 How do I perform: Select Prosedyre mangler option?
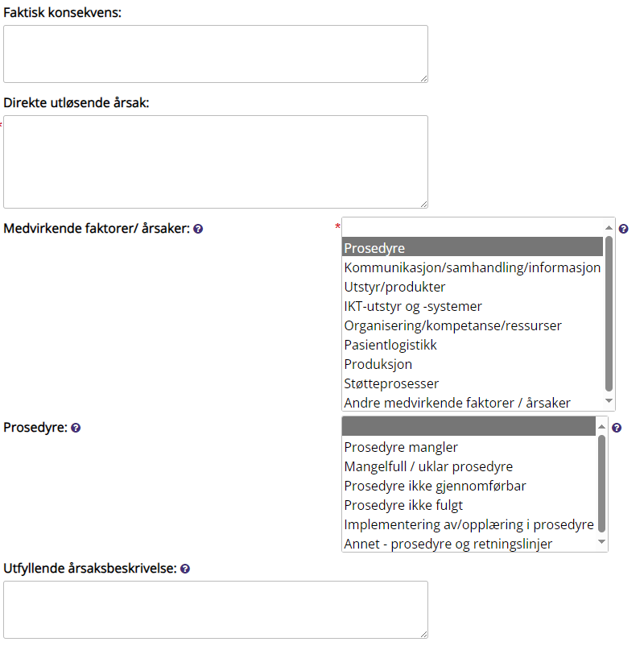401,447
